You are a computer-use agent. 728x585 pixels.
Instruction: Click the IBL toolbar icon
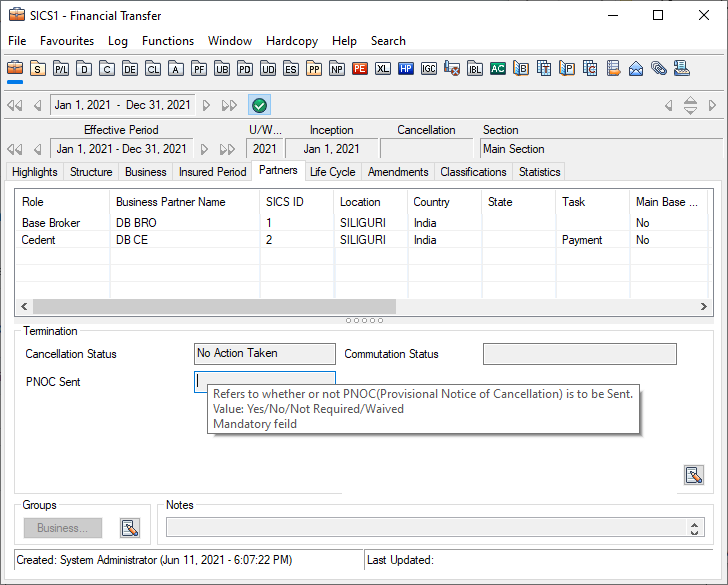475,69
